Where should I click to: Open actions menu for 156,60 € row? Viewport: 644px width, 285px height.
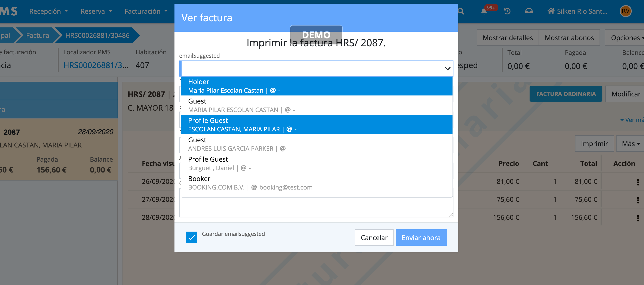[638, 218]
